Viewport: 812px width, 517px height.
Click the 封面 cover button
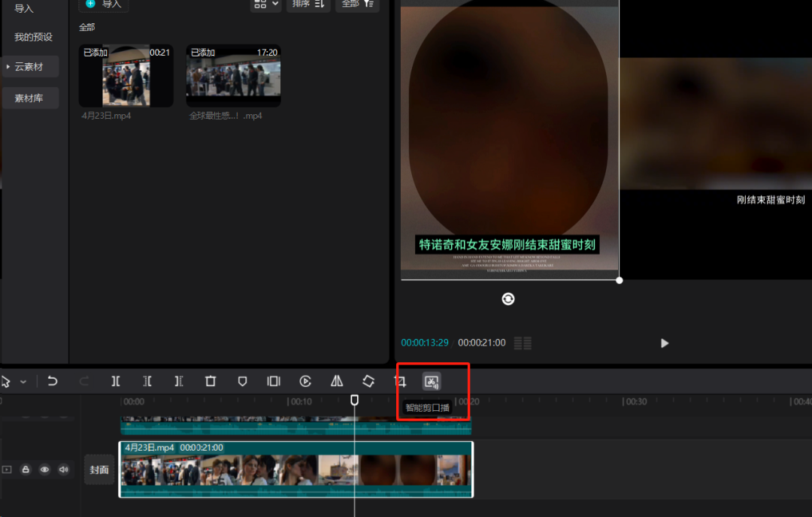pos(99,470)
